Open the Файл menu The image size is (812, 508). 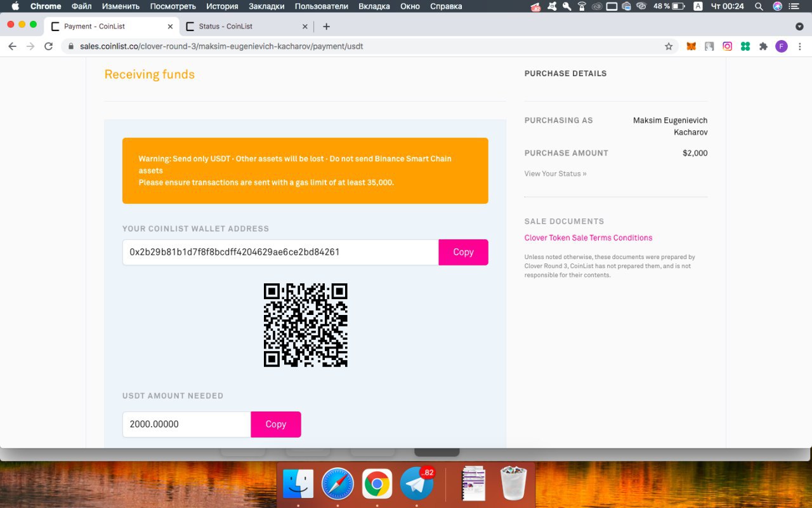click(82, 6)
